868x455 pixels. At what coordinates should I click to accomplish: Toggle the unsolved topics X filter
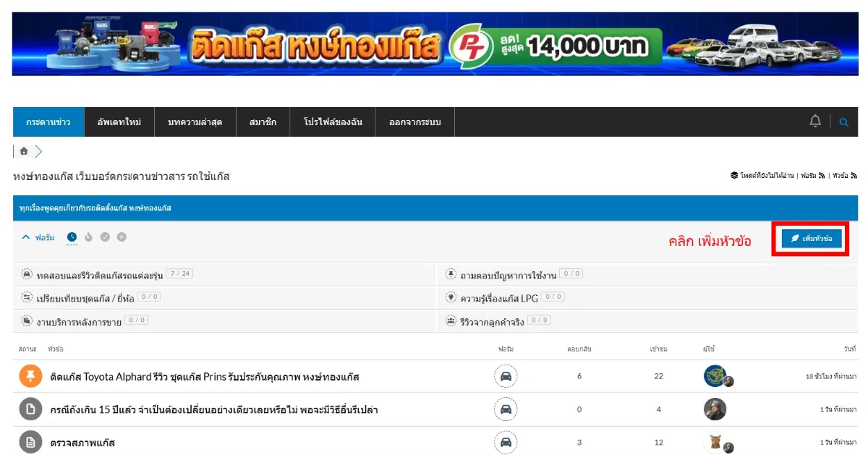[122, 237]
